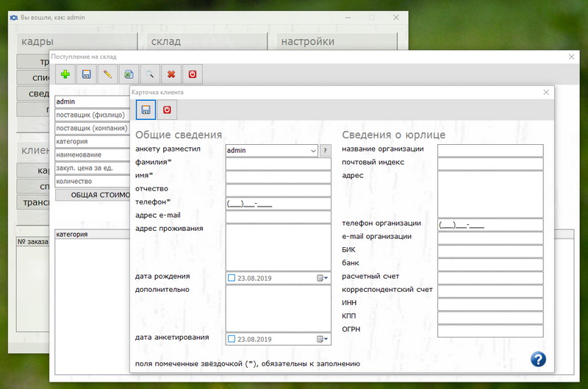Save the Карточка клиента form
The image size is (588, 389).
pos(146,110)
